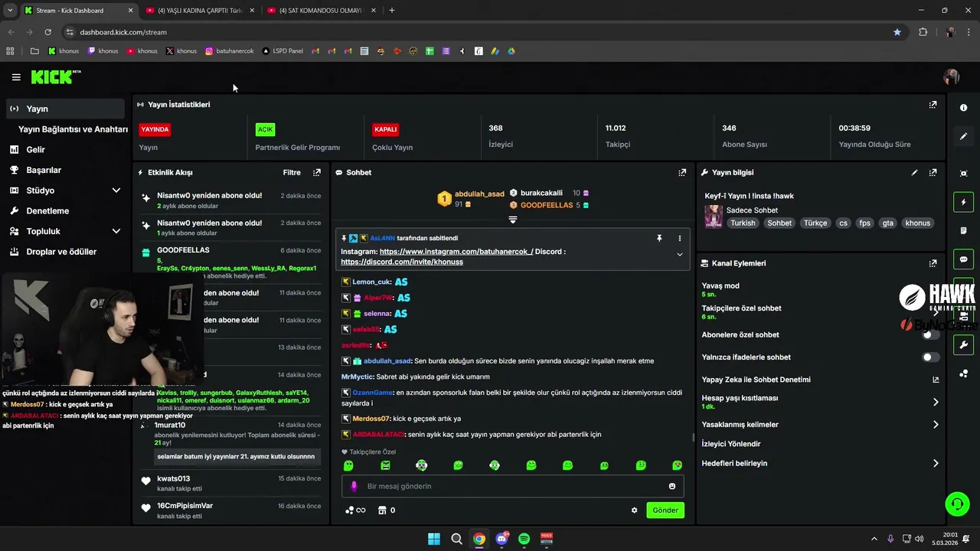
Task: Send the message with Gönder button
Action: click(665, 510)
